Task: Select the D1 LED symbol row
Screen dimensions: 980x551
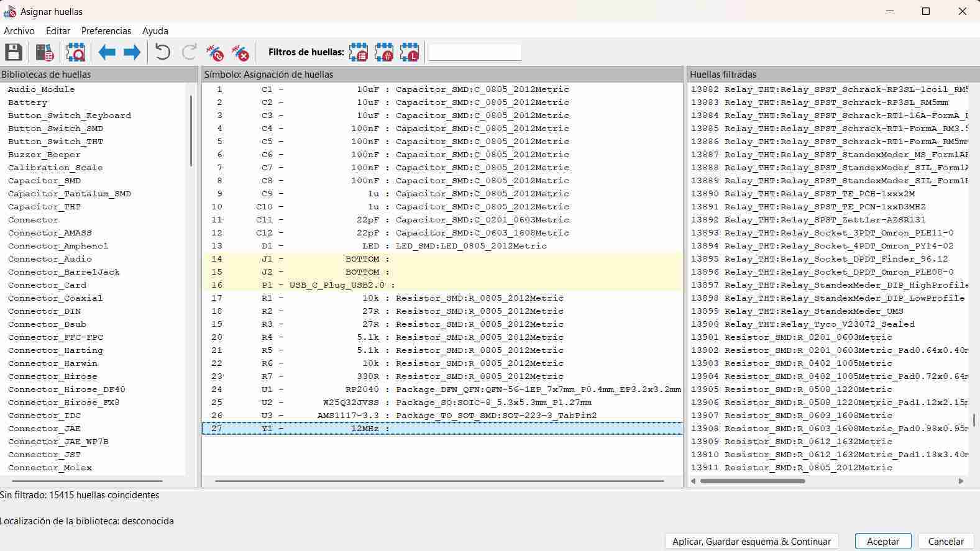Action: tap(442, 246)
